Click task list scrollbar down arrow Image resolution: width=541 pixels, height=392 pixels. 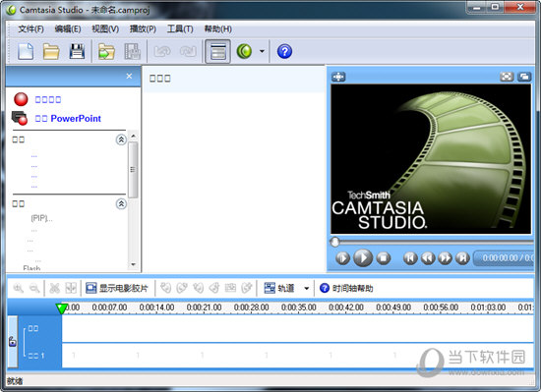(133, 264)
